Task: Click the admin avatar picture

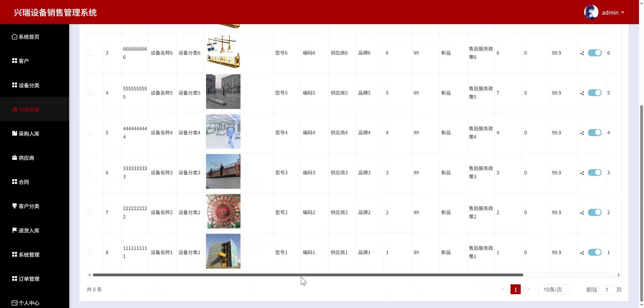Action: point(591,12)
